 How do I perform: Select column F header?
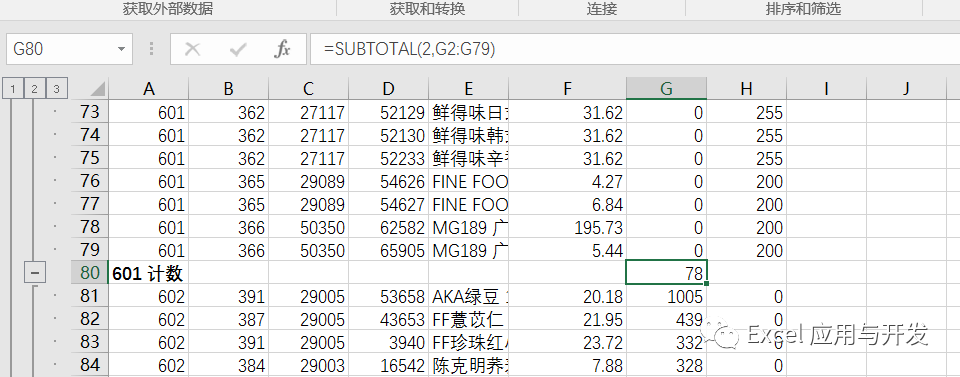coord(568,89)
